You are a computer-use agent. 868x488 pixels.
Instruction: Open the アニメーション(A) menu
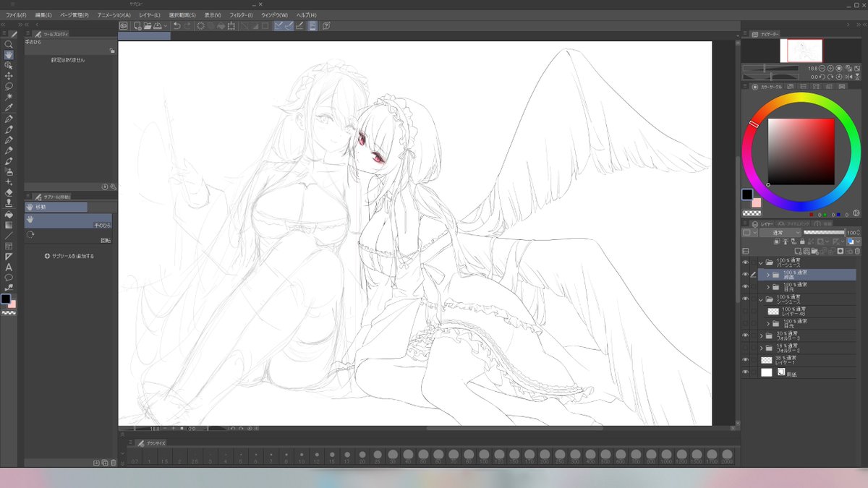coord(114,14)
